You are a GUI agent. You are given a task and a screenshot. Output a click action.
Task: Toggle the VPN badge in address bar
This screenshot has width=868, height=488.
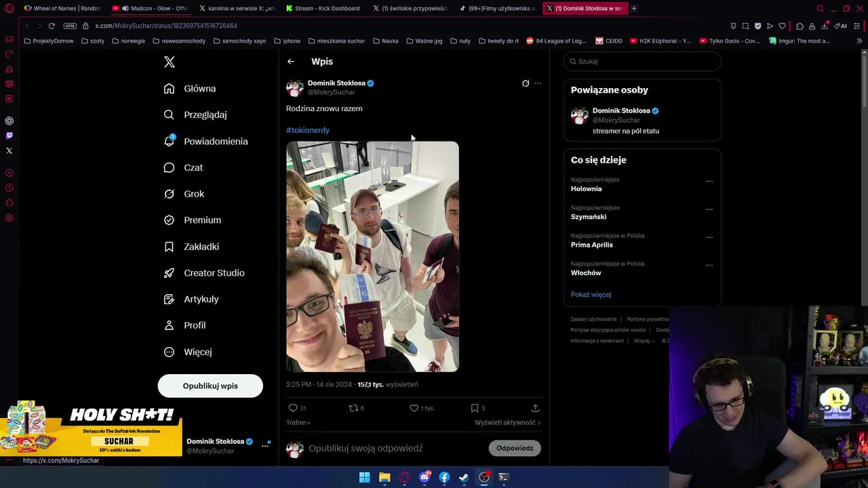point(70,26)
